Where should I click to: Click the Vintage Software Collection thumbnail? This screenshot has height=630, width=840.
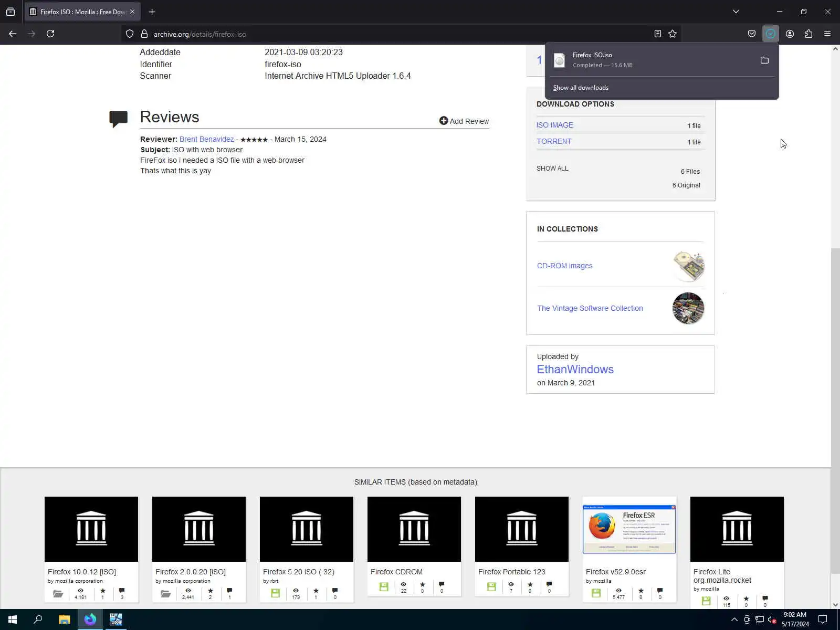tap(688, 308)
